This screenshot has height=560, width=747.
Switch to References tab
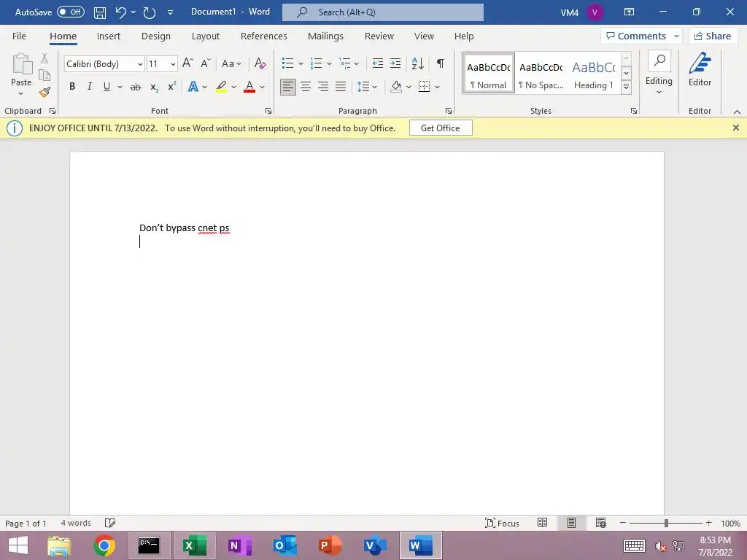263,36
